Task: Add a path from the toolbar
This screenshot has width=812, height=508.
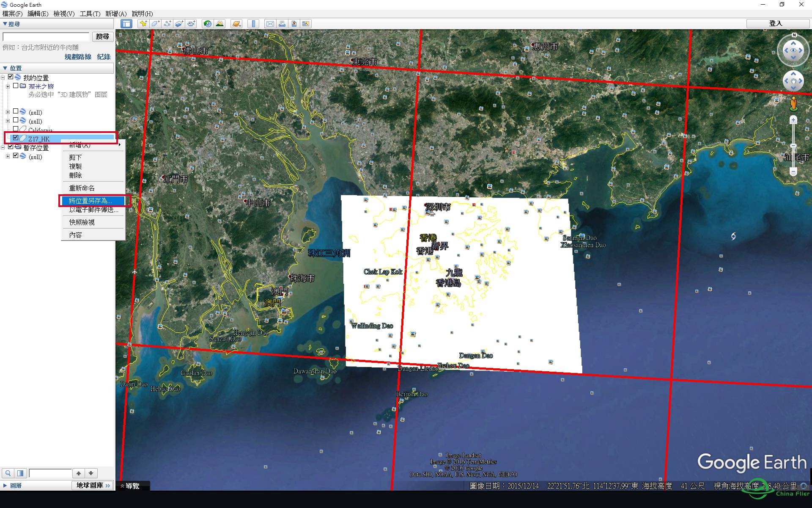Action: pos(167,24)
